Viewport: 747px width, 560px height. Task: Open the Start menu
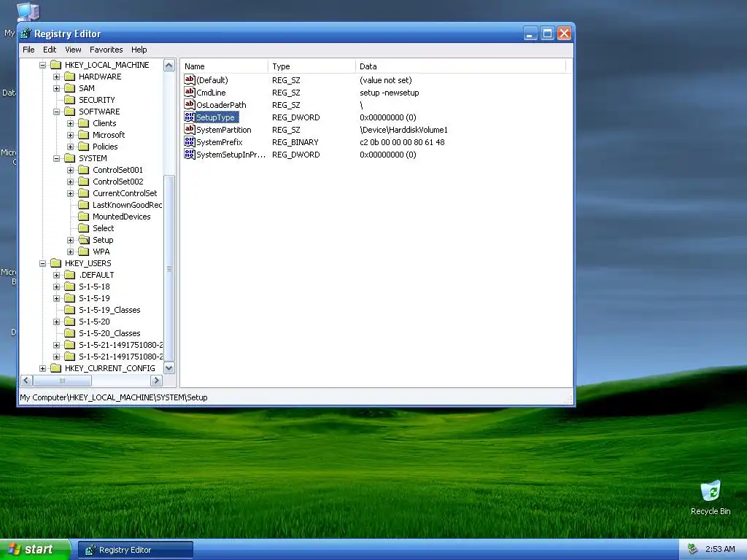click(34, 550)
